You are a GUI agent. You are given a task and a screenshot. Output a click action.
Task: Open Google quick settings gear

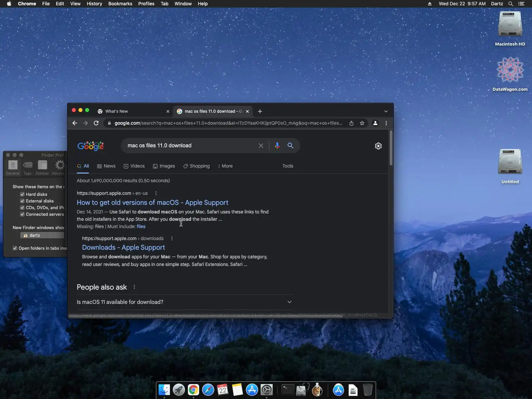[378, 146]
